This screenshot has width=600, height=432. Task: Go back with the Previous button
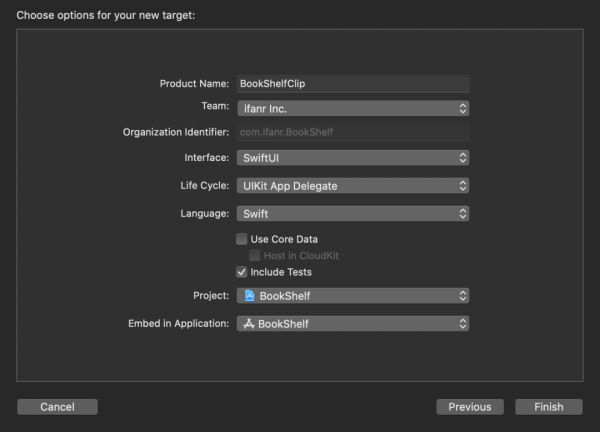point(469,407)
